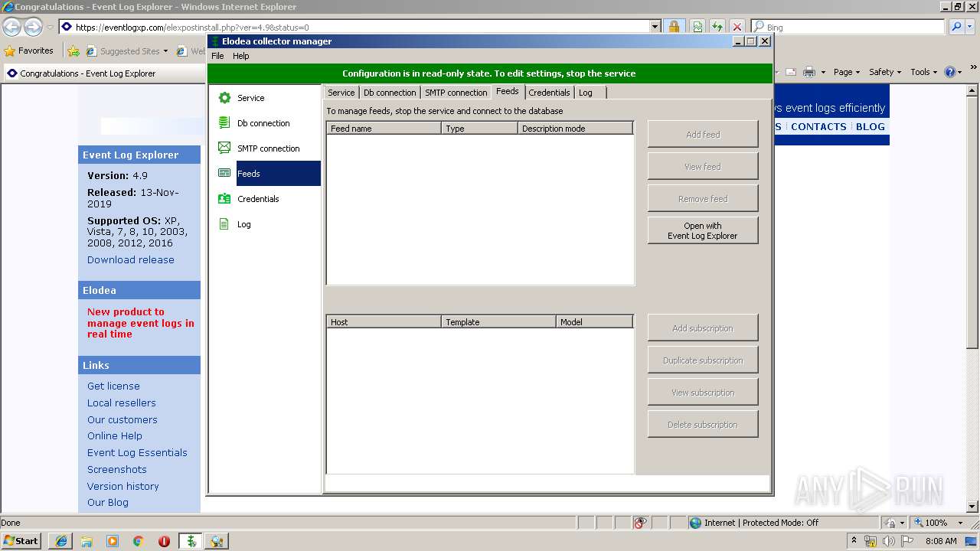
Task: Open Download release link on webpage
Action: [x=131, y=259]
